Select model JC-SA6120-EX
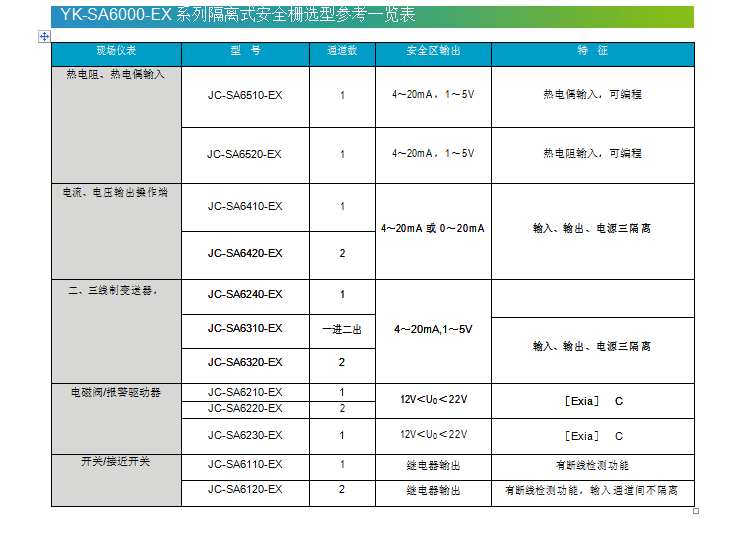 click(245, 489)
